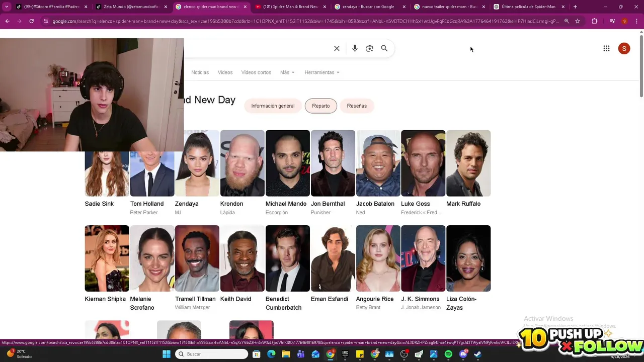Click Tramell Tillman's photo thumbnail

pos(197,258)
